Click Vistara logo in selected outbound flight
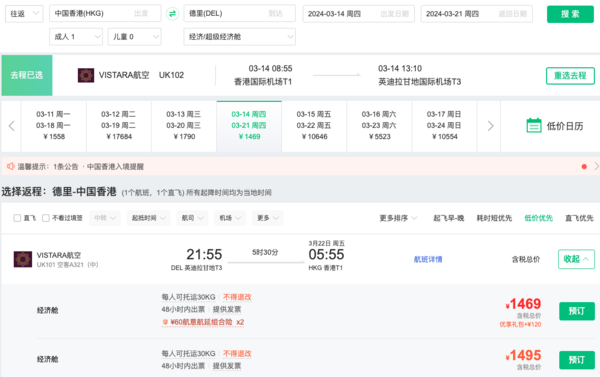Viewport: 600px width, 377px height. click(86, 75)
